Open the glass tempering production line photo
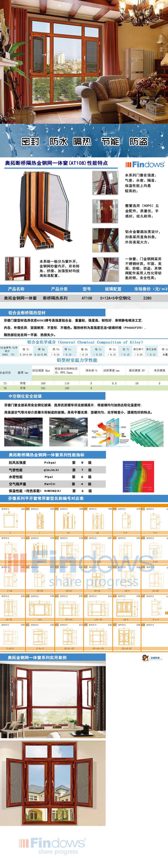 (x=69, y=432)
